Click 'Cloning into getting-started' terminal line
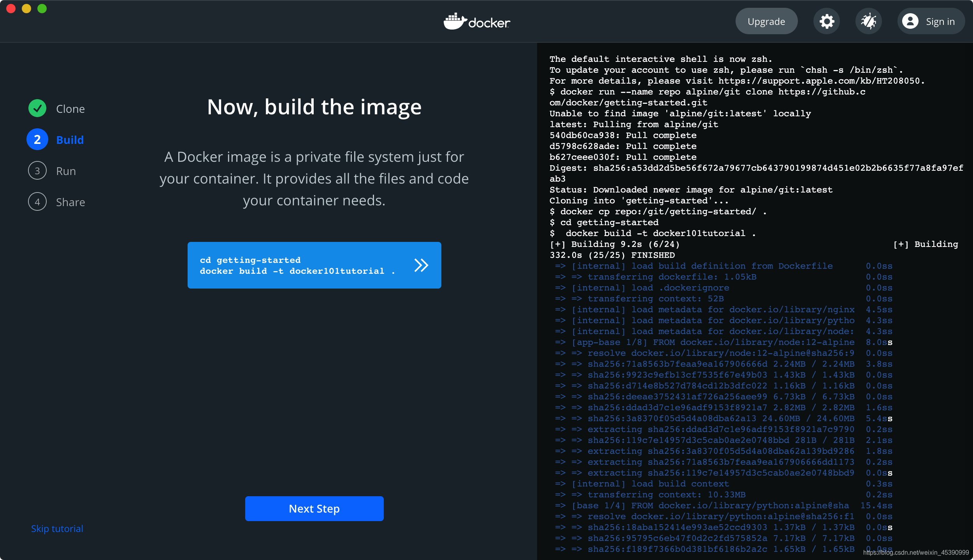This screenshot has width=973, height=560. 639,201
